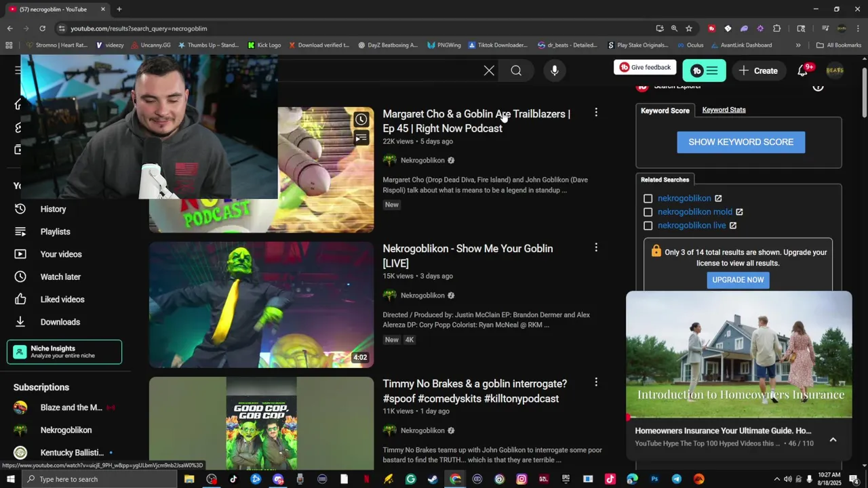The image size is (868, 488).
Task: Open external link next to nekrogoblikon mold
Action: pos(739,212)
